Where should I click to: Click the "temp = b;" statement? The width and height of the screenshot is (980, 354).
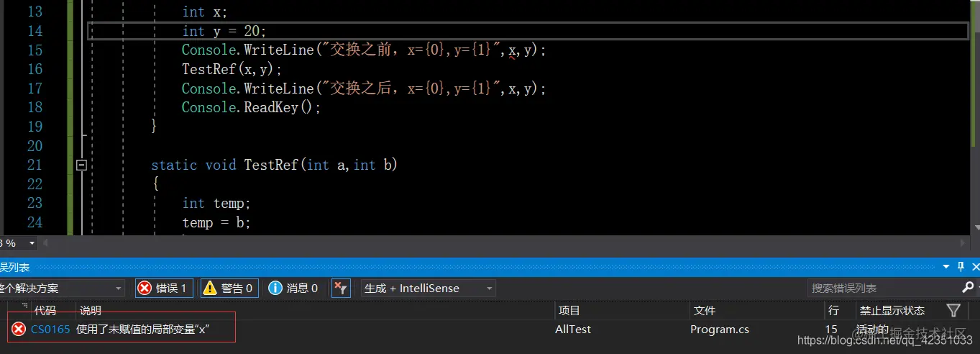(x=216, y=222)
